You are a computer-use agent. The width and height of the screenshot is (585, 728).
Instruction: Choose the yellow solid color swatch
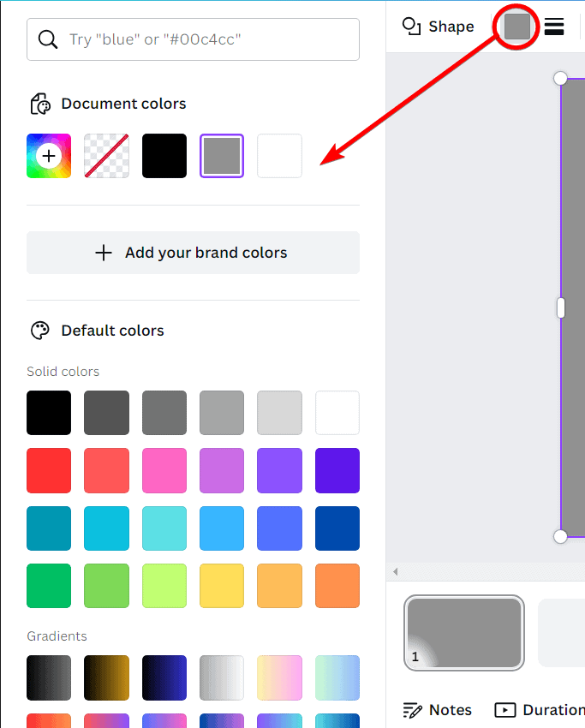(x=222, y=586)
